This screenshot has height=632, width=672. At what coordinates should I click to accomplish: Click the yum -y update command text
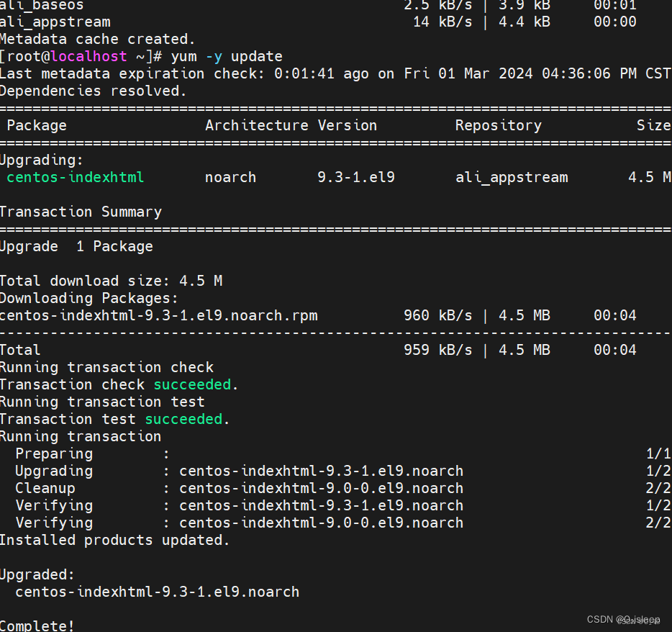pyautogui.click(x=227, y=57)
